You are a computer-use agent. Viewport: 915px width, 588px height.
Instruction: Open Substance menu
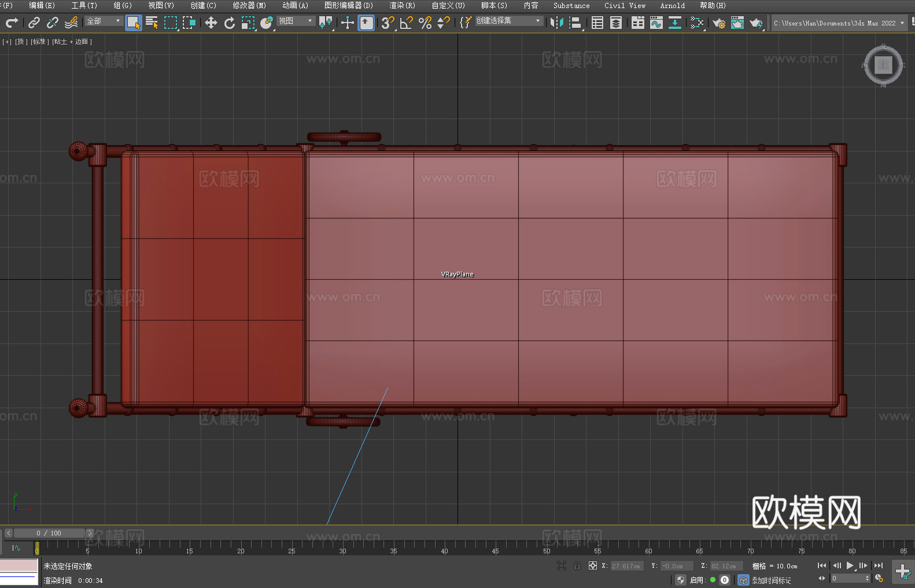(571, 5)
